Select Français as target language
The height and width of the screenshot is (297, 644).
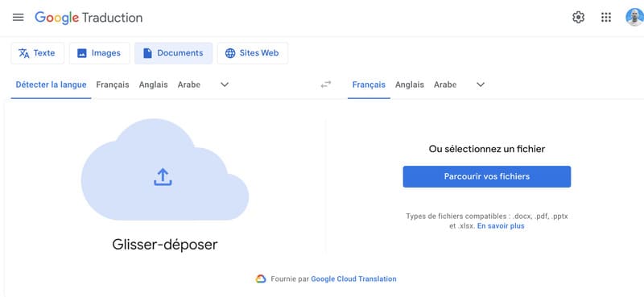click(369, 85)
